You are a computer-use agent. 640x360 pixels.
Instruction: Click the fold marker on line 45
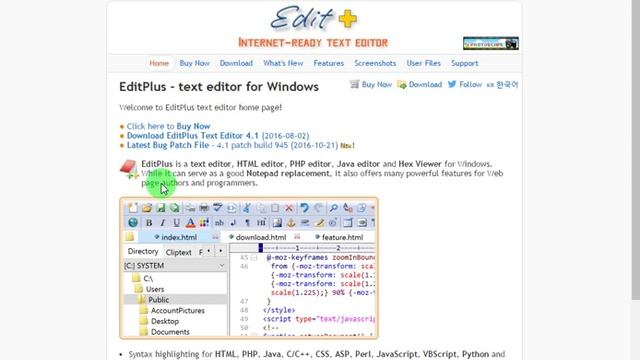click(254, 258)
